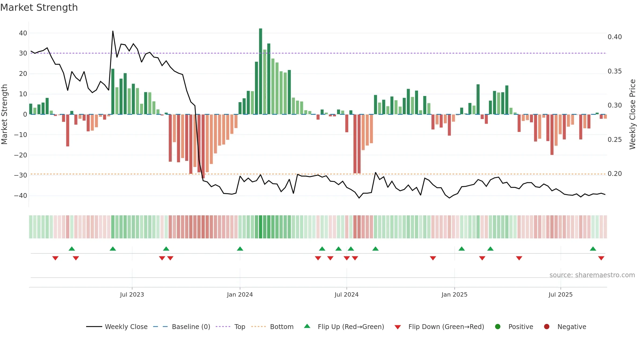Toggle the Negative legend entry

[x=565, y=327]
